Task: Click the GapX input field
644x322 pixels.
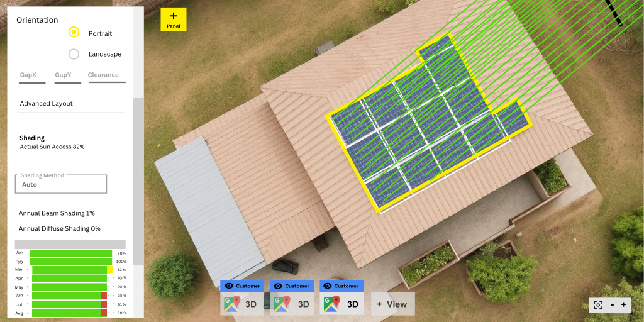Action: point(32,75)
